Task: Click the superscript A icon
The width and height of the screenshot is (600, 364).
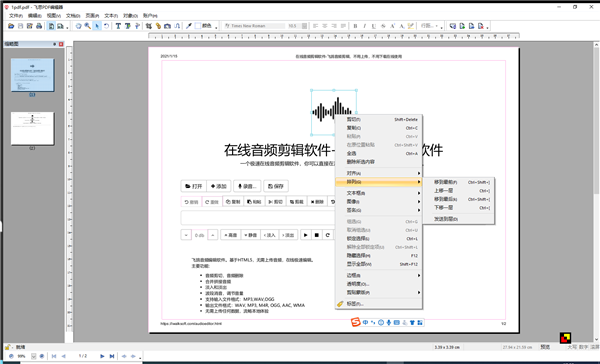Action: pyautogui.click(x=392, y=26)
